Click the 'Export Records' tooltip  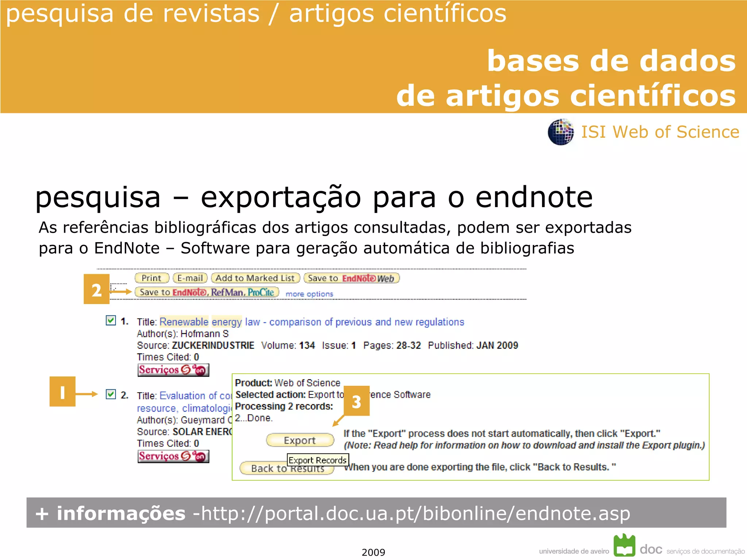(318, 460)
